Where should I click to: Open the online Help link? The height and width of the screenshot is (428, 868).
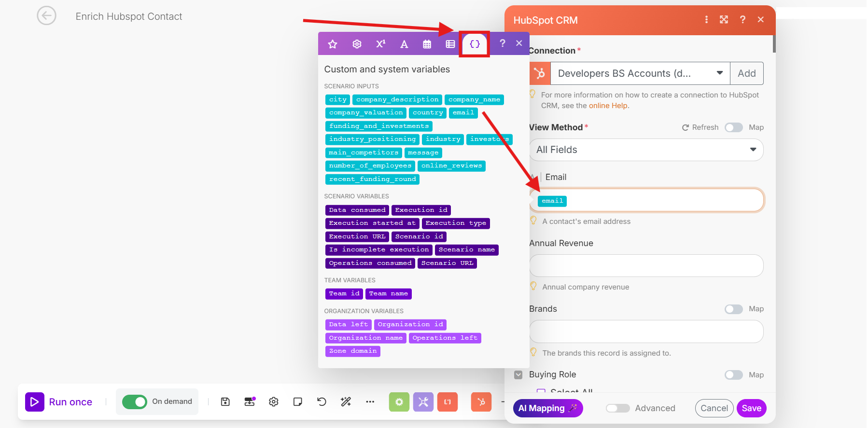pos(608,106)
